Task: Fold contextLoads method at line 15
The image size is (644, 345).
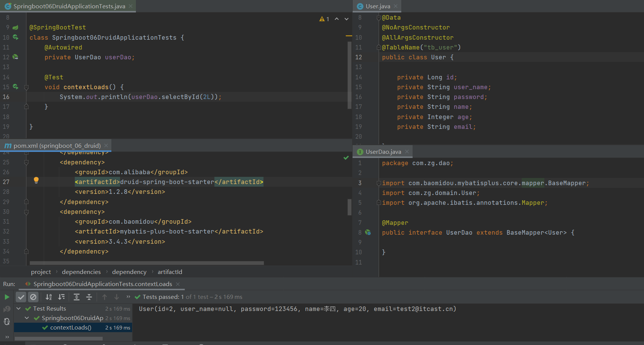Action: [26, 87]
